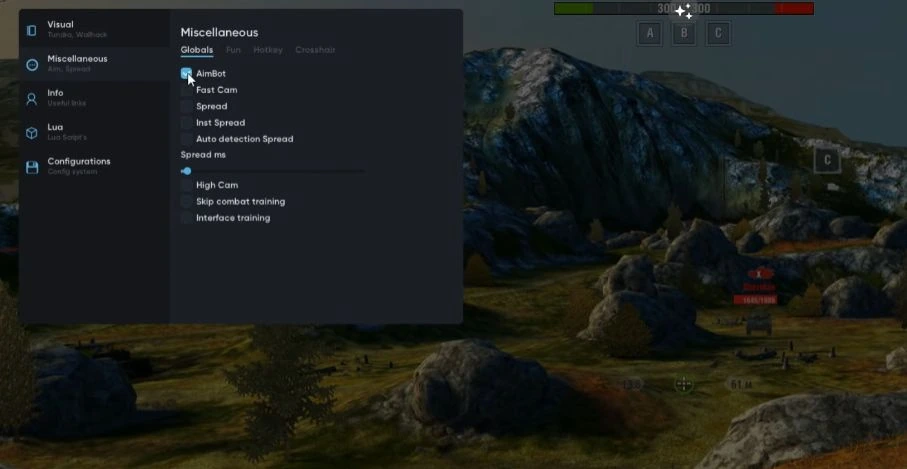Enable the High Cam checkbox
The height and width of the screenshot is (469, 907).
[x=186, y=185]
